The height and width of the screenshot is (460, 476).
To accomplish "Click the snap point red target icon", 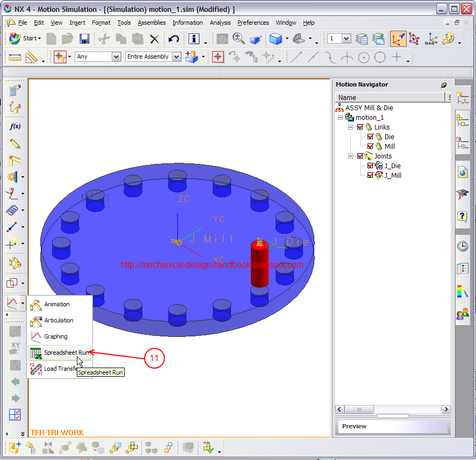I will [218, 57].
